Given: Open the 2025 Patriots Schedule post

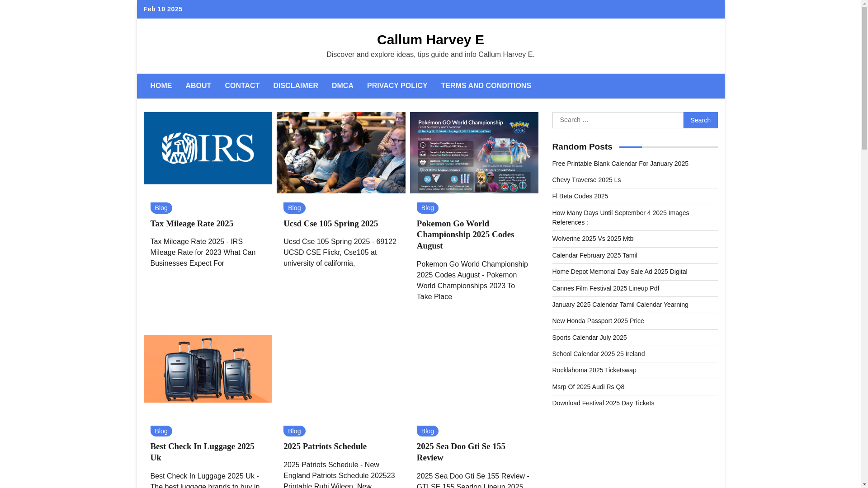Looking at the screenshot, I should point(325,446).
